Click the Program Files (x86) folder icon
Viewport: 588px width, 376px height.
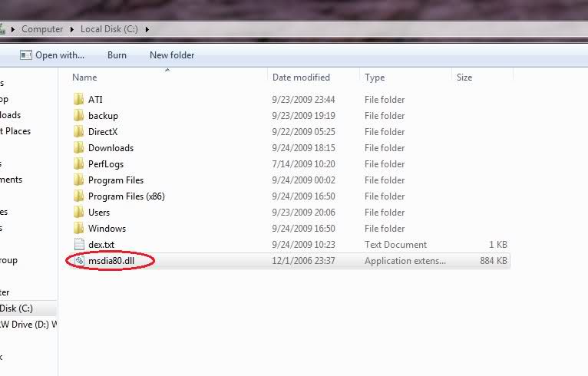click(x=79, y=196)
